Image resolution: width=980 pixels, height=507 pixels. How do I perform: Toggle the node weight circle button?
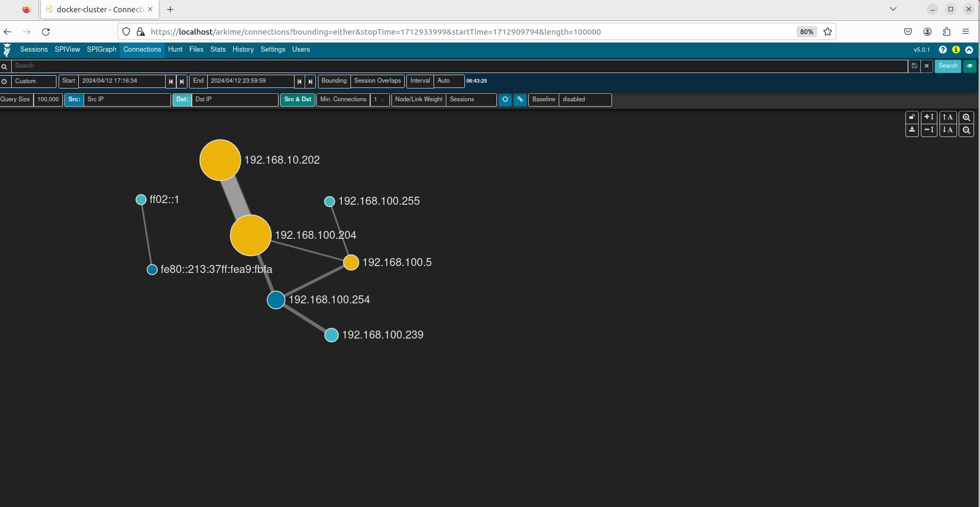tap(505, 100)
